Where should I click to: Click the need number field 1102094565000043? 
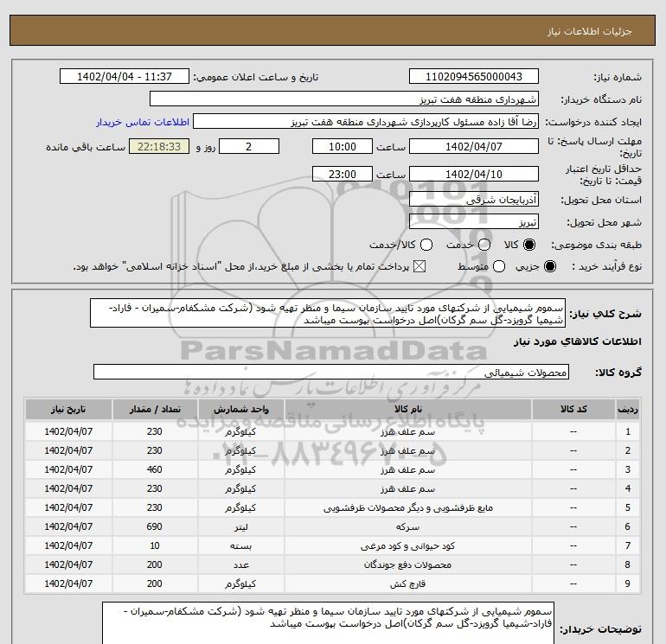coord(474,76)
